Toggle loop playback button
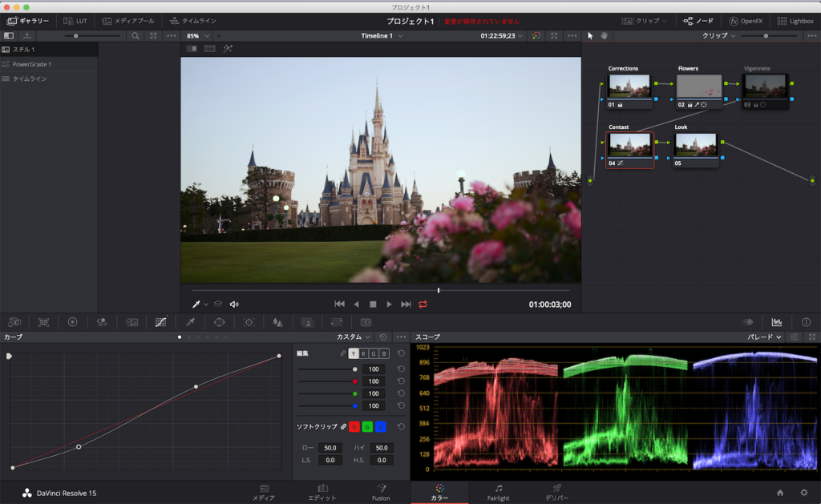 423,304
